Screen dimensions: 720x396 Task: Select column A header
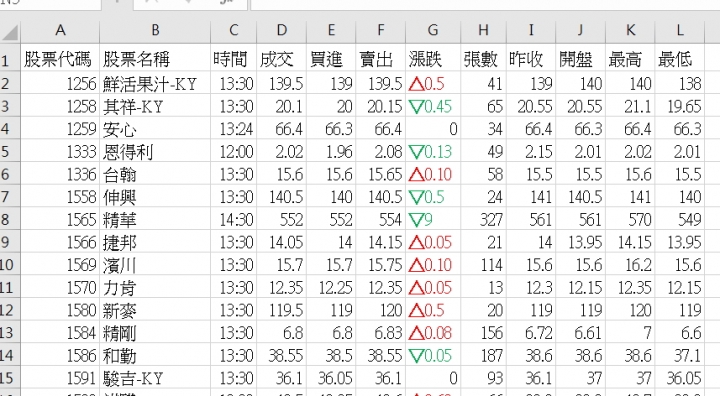(60, 31)
